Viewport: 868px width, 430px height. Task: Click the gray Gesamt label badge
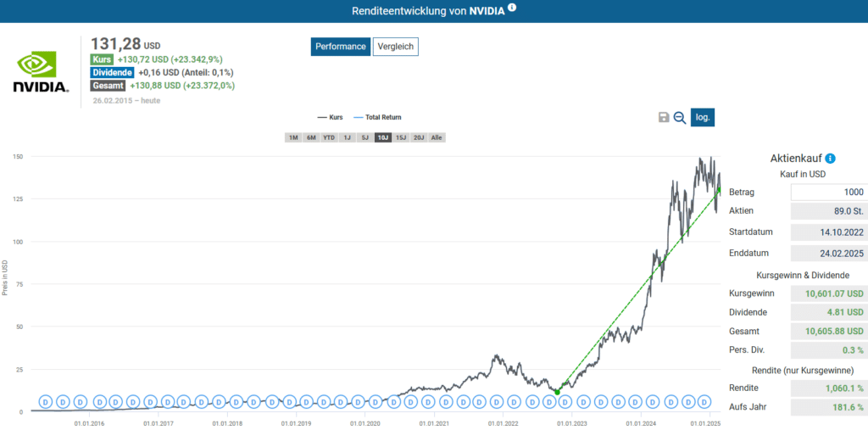click(x=108, y=86)
